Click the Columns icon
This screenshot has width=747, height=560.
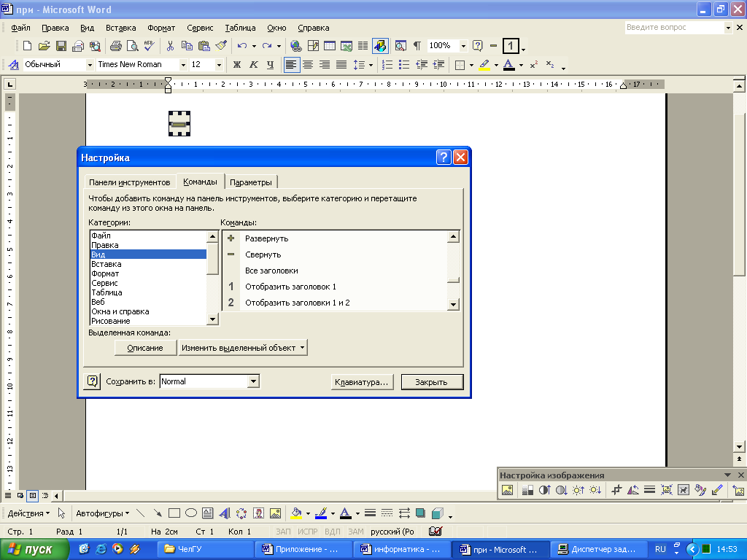pos(363,46)
